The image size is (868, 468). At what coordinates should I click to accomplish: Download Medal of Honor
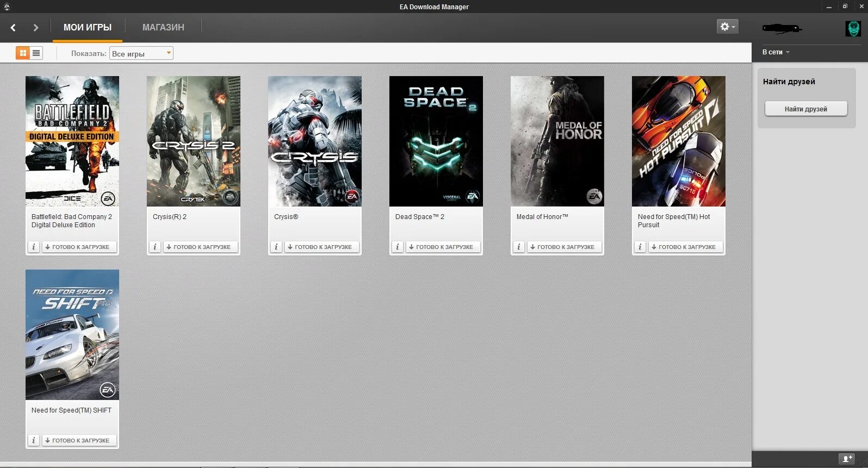click(564, 247)
